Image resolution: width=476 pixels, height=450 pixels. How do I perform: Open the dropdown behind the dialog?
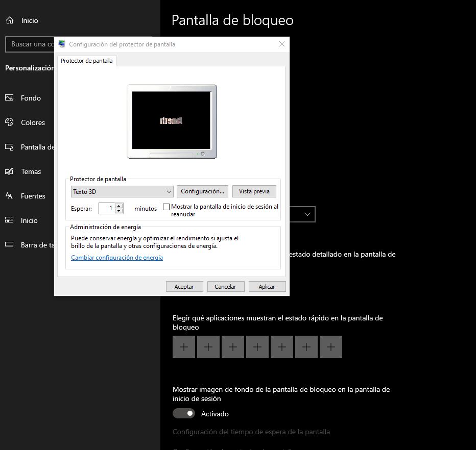307,214
